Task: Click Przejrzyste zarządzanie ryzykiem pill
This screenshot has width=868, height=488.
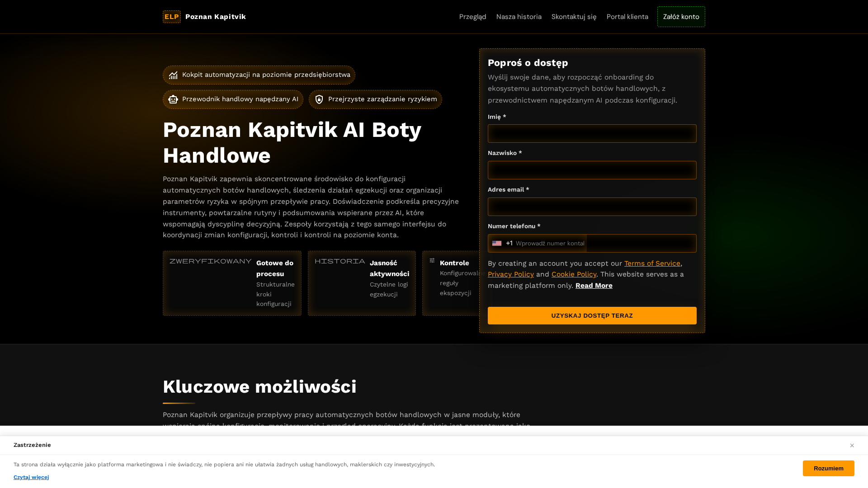Action: pyautogui.click(x=375, y=99)
